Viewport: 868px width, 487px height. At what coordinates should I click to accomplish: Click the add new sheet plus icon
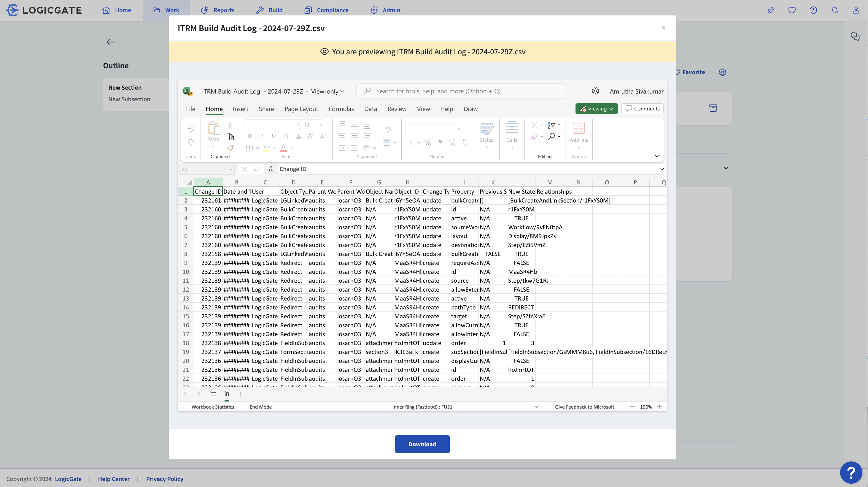coord(240,394)
